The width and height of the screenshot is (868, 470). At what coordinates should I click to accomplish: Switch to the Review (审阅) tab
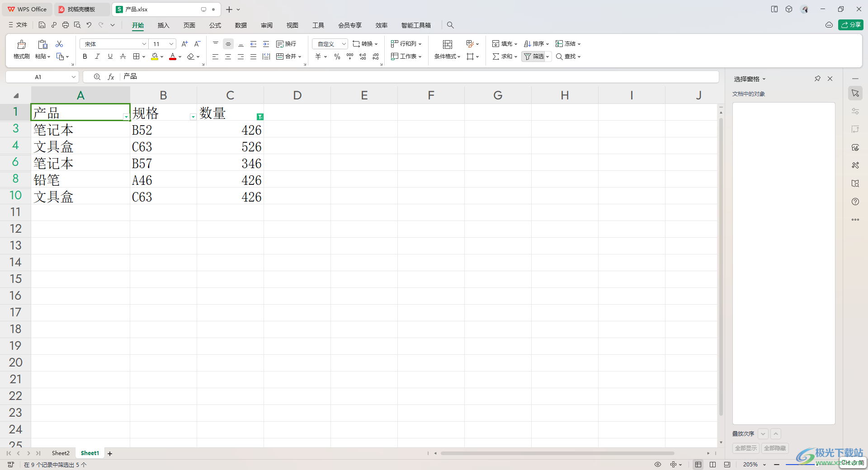(267, 25)
